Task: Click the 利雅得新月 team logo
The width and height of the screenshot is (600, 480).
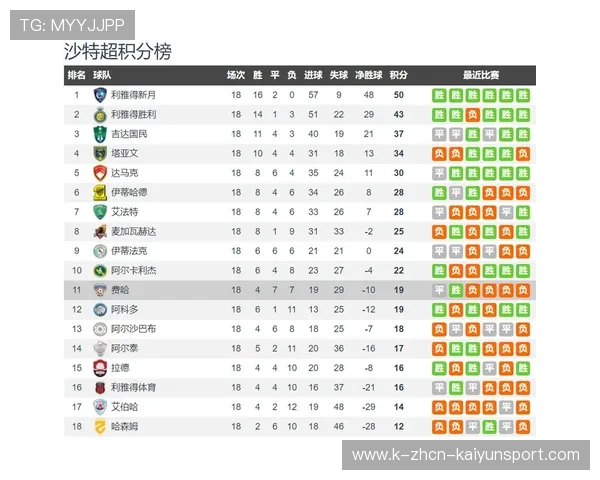Action: tap(100, 95)
